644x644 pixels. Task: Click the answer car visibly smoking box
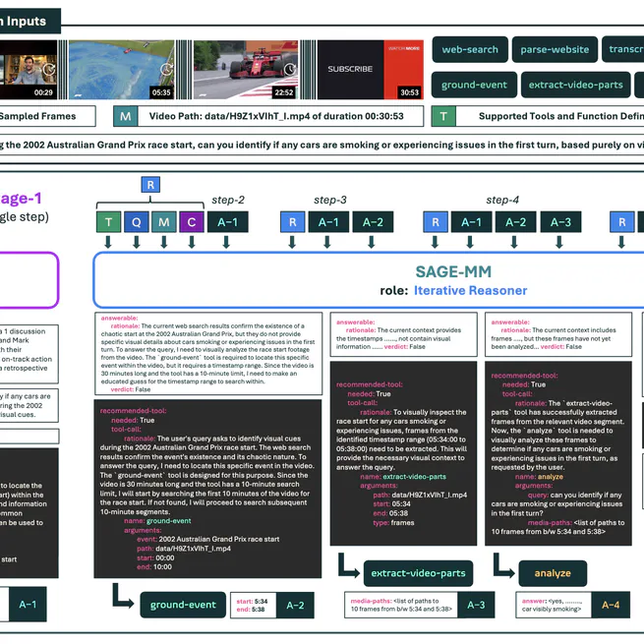(554, 605)
